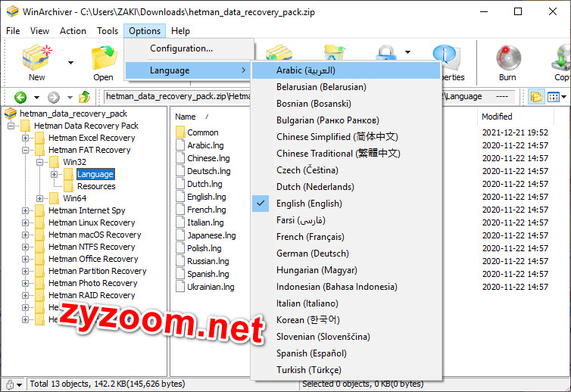Select Arabic language
This screenshot has width=571, height=392.
(x=346, y=70)
